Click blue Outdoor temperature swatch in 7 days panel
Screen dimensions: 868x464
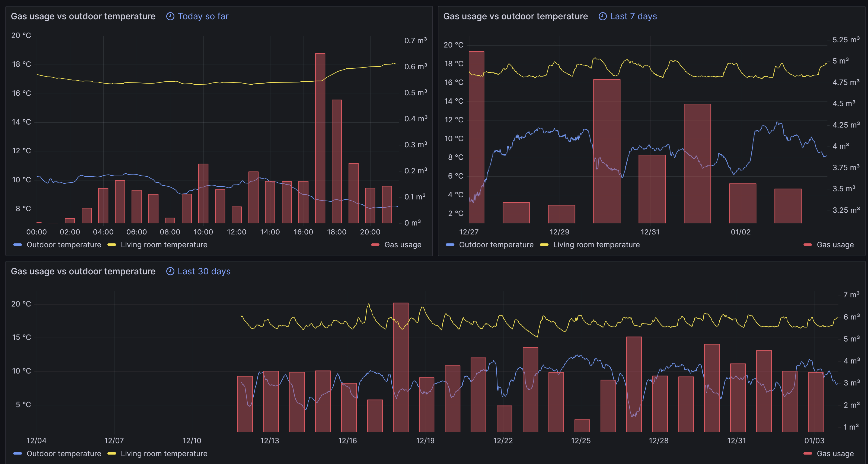[450, 245]
